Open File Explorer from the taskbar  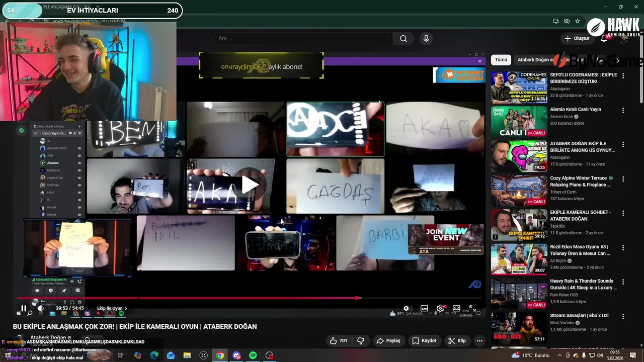coord(187,355)
